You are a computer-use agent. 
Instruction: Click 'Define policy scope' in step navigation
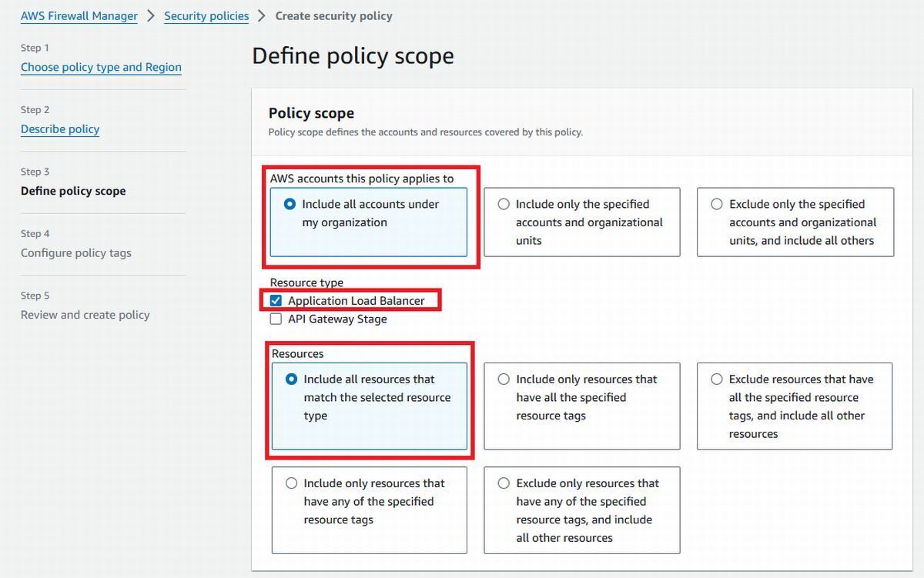[73, 191]
